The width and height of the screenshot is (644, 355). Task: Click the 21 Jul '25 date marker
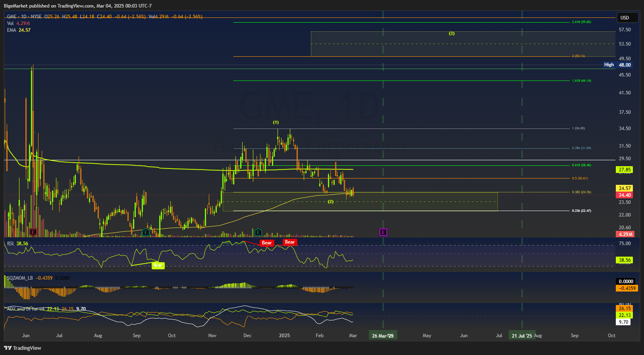[522, 336]
